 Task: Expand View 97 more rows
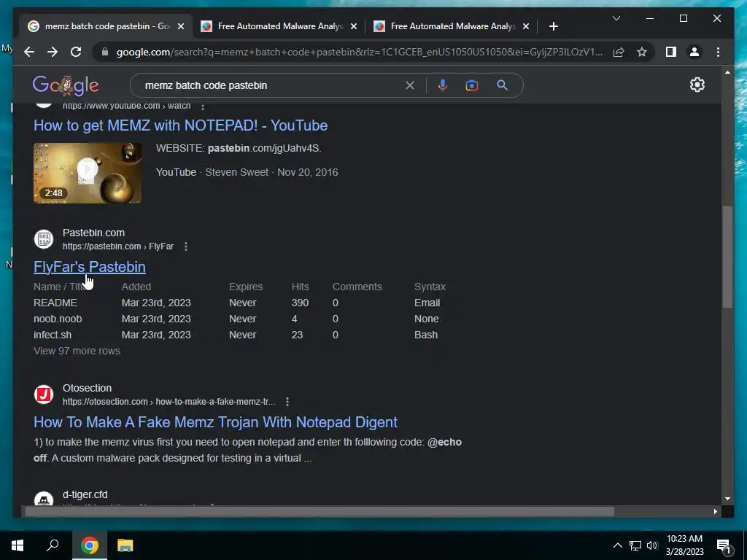[x=77, y=351]
